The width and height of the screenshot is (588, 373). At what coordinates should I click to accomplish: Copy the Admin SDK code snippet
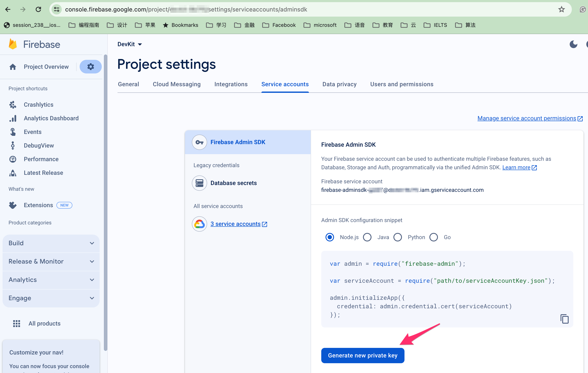(565, 319)
